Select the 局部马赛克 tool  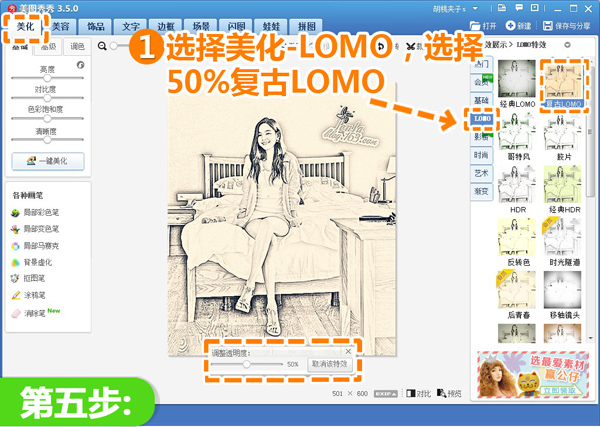click(35, 246)
